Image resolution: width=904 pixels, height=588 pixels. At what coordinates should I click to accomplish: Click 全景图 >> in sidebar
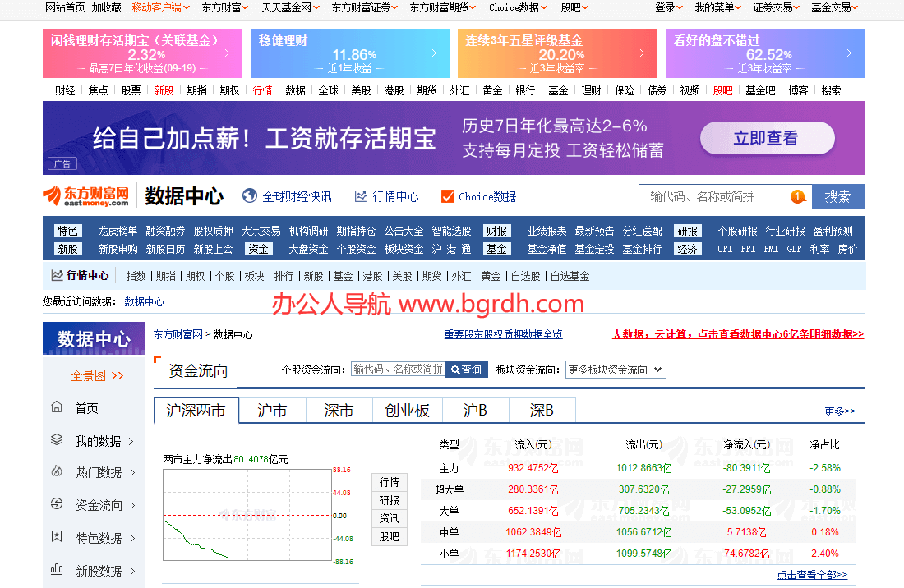(x=97, y=375)
